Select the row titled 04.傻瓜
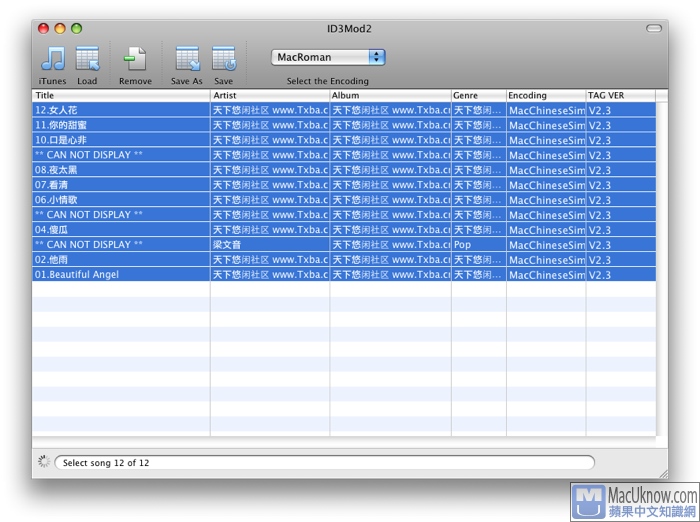Image resolution: width=700 pixels, height=522 pixels. [x=344, y=230]
